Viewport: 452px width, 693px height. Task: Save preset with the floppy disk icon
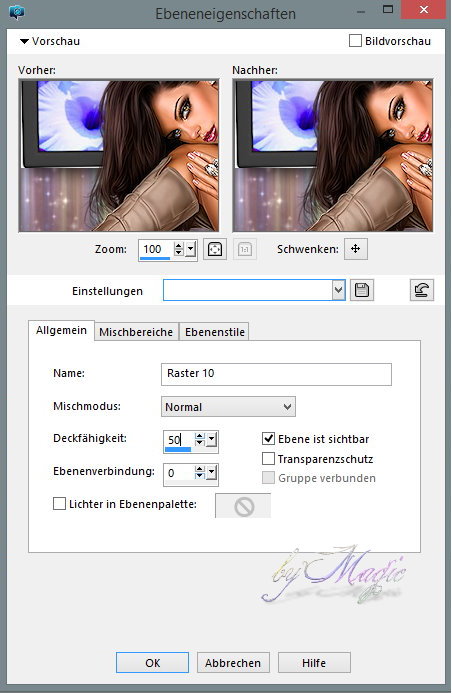[362, 290]
